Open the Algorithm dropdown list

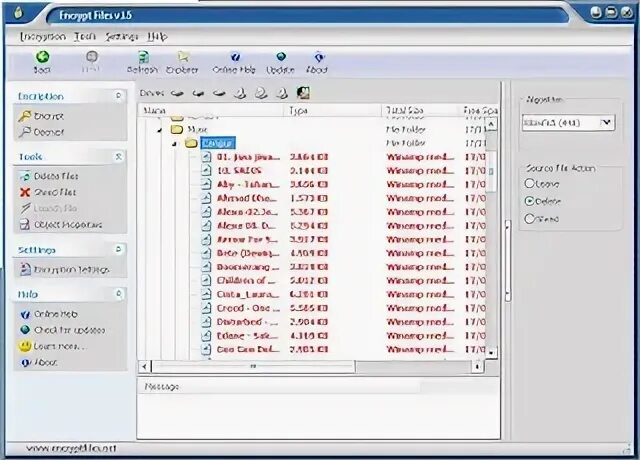[607, 122]
